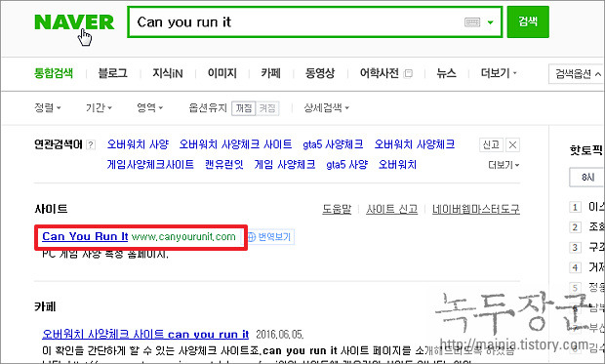
Task: Open the Can You Run It site link
Action: coord(85,236)
